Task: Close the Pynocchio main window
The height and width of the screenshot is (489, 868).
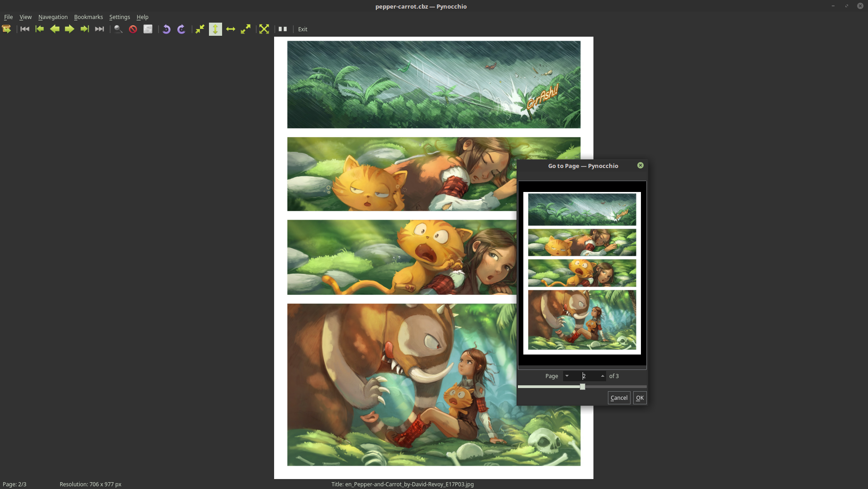Action: [860, 6]
